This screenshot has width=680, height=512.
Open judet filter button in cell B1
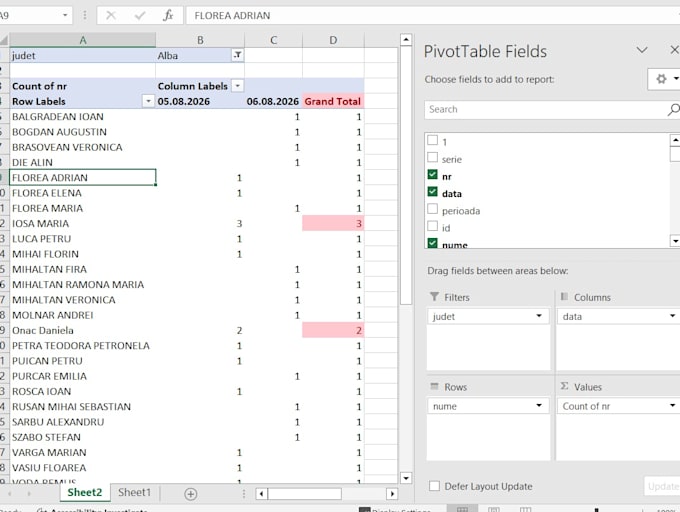[x=238, y=55]
